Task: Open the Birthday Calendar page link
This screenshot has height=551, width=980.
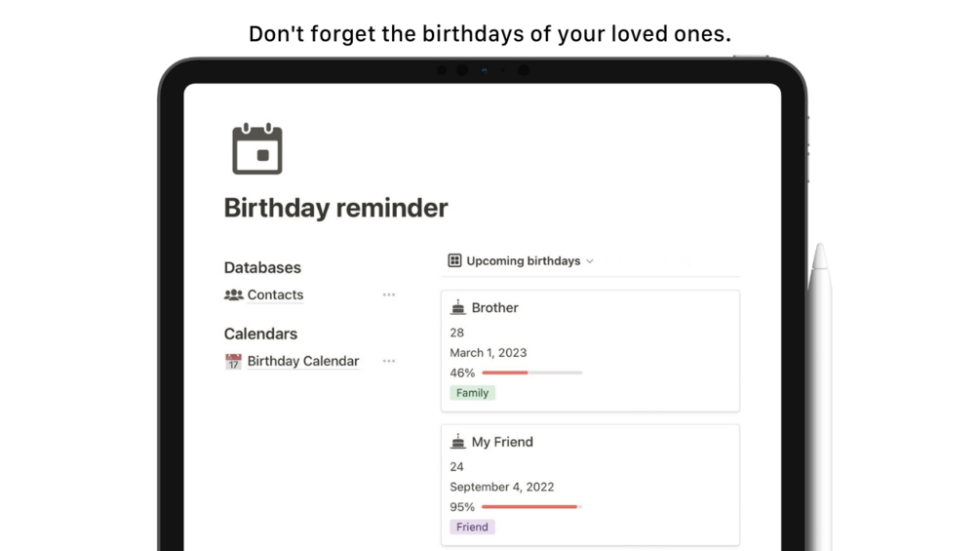Action: pyautogui.click(x=303, y=361)
